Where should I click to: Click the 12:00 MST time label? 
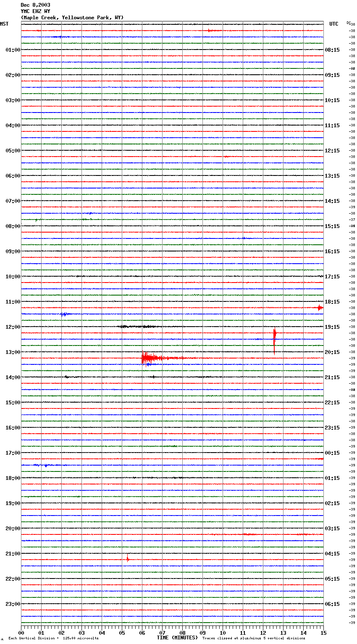[x=13, y=327]
